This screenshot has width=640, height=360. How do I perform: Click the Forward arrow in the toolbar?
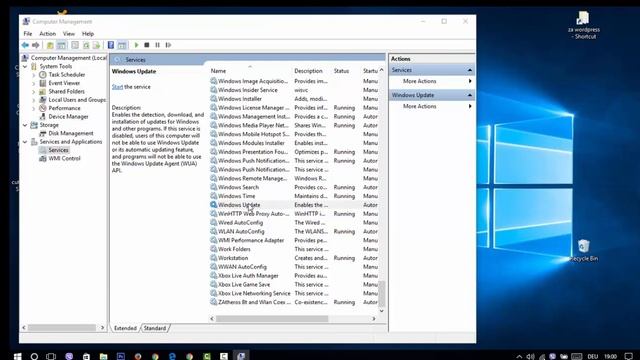click(36, 45)
